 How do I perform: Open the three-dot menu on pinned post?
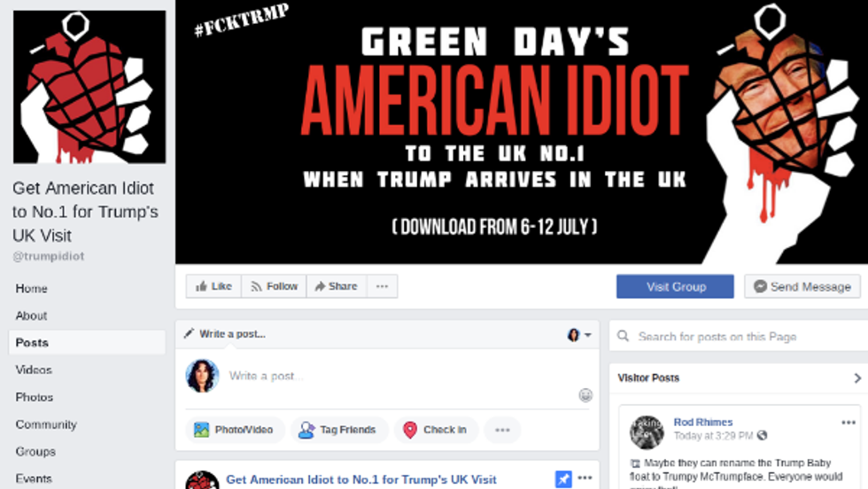click(x=585, y=477)
